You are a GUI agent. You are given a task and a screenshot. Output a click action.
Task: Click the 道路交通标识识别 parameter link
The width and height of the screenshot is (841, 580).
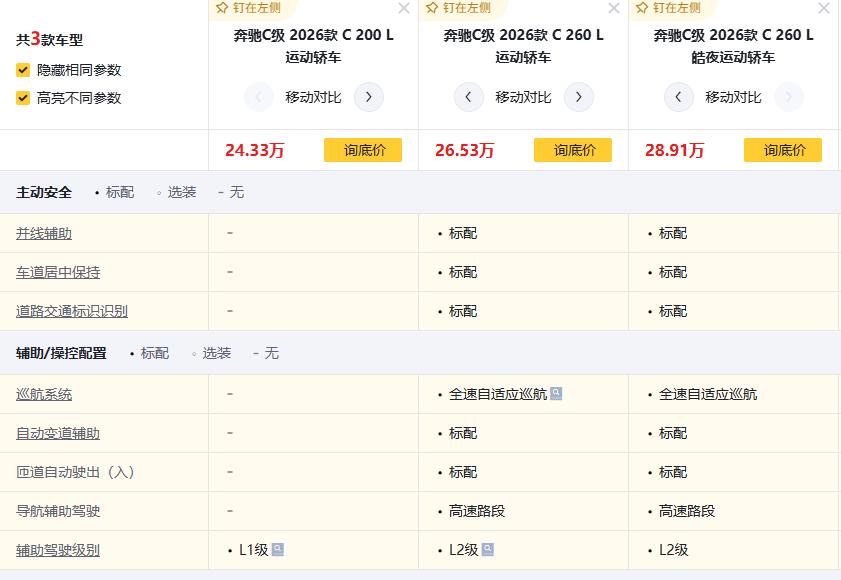pos(72,311)
